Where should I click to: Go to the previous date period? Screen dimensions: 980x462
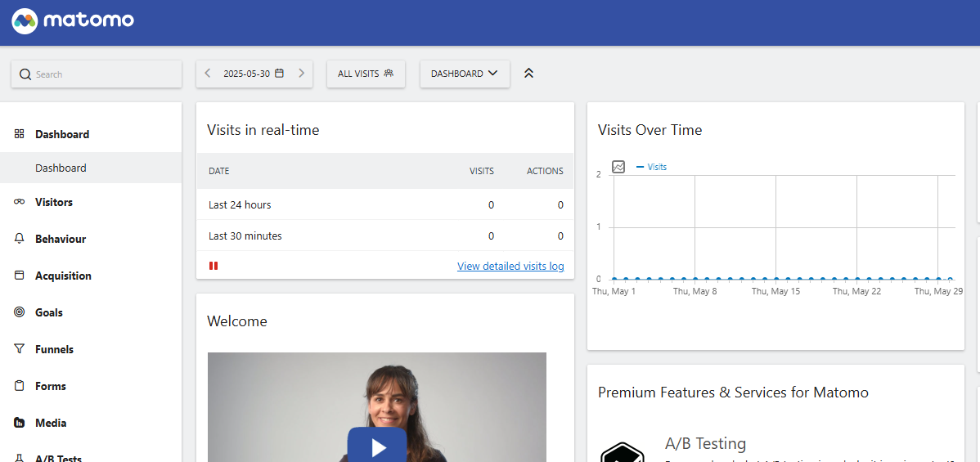(208, 74)
